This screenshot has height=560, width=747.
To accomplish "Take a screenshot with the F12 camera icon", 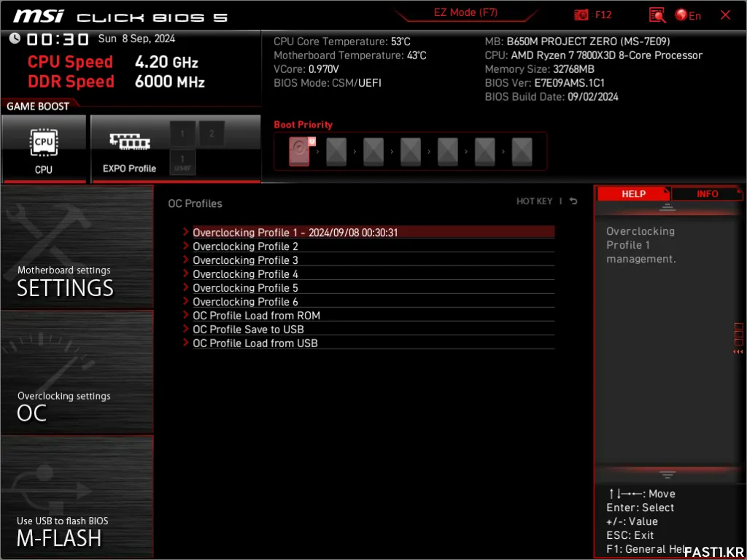I will pos(581,15).
